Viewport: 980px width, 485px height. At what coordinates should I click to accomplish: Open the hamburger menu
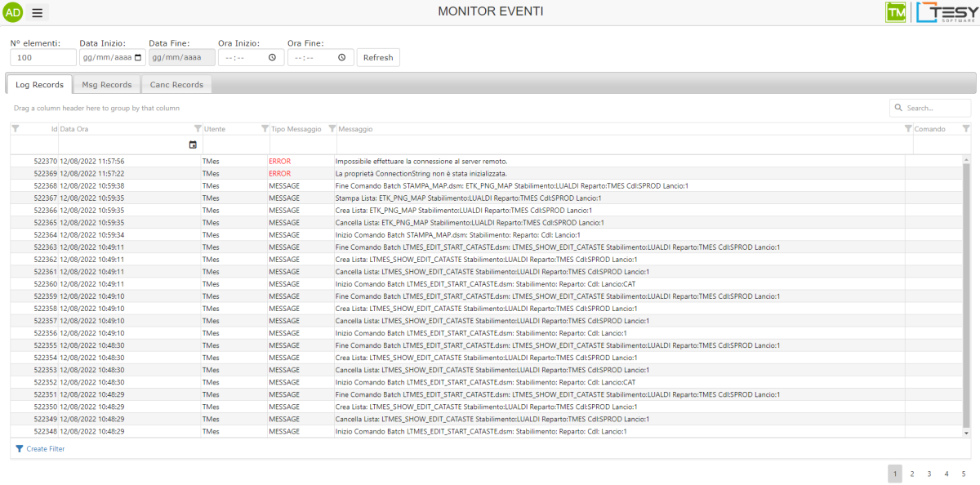point(38,12)
